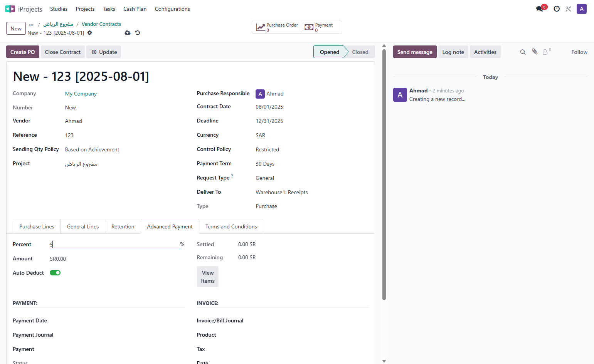Open the Cash Plan menu

pyautogui.click(x=135, y=9)
